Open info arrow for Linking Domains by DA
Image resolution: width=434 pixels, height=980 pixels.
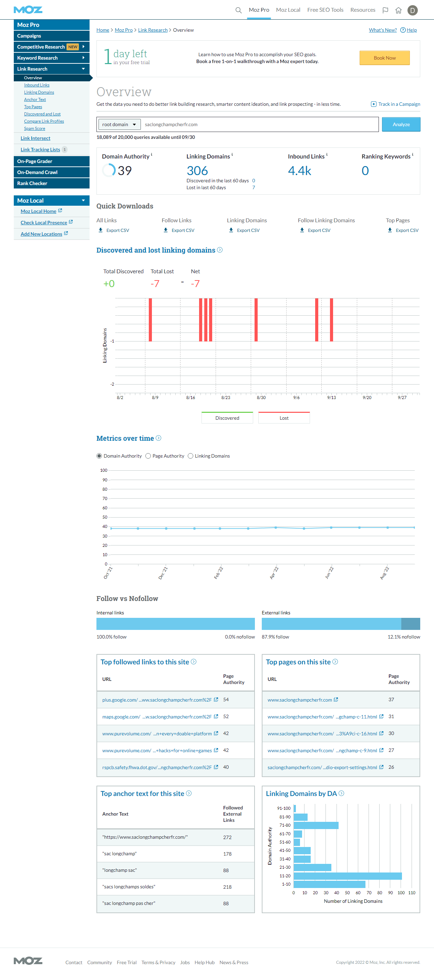tap(341, 793)
